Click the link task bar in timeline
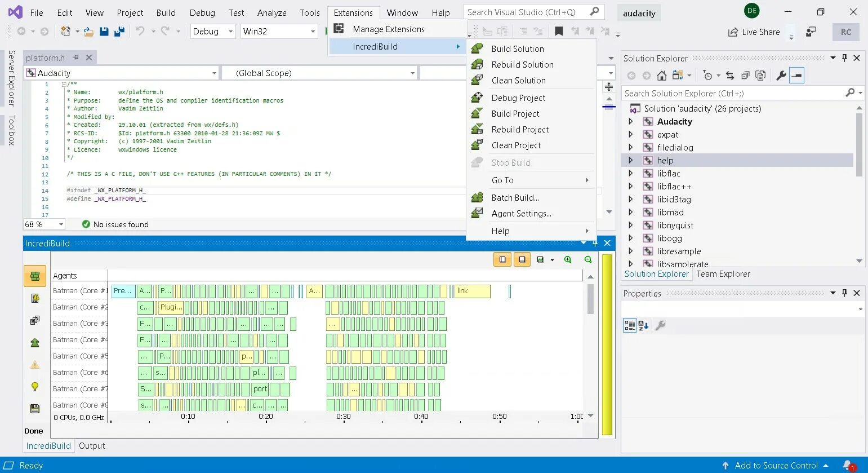This screenshot has height=473, width=868. point(472,291)
